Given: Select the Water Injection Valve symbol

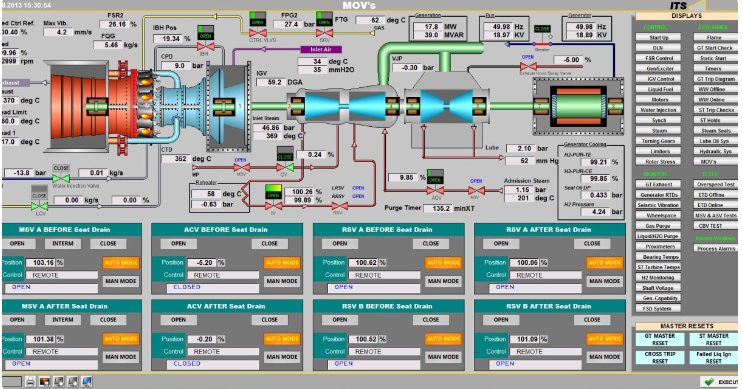Looking at the screenshot, I should [61, 179].
